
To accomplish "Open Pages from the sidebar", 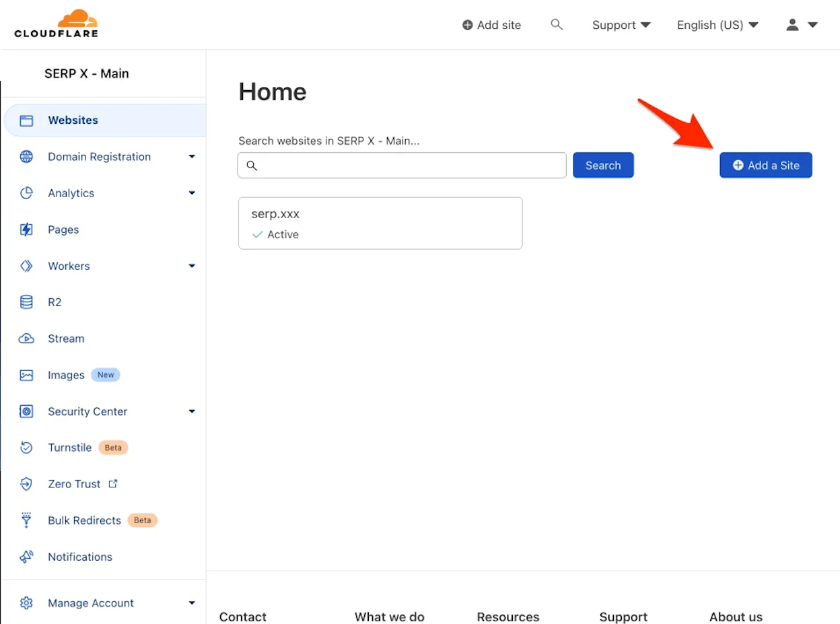I will (63, 230).
